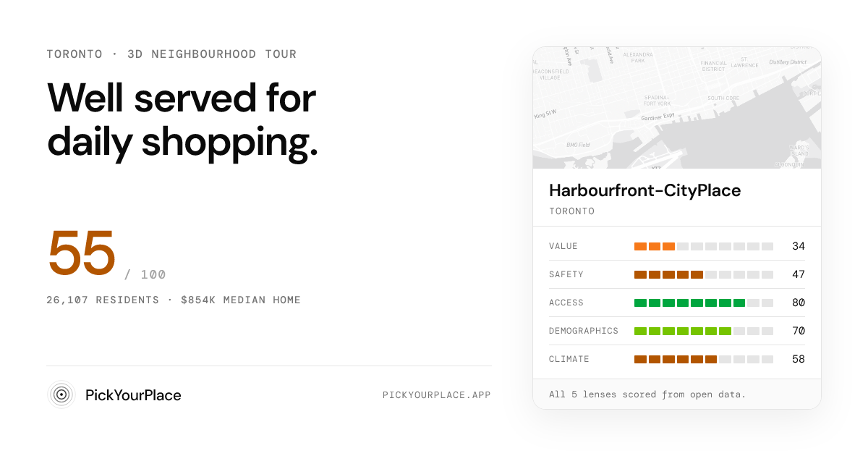This screenshot has height=456, width=868.
Task: Click the Access score value 80
Action: pyautogui.click(x=799, y=303)
